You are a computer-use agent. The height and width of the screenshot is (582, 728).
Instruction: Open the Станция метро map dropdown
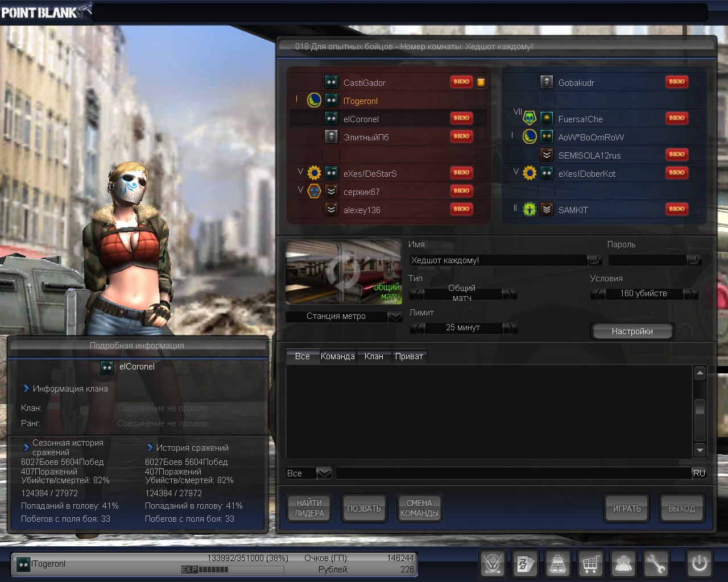click(395, 317)
